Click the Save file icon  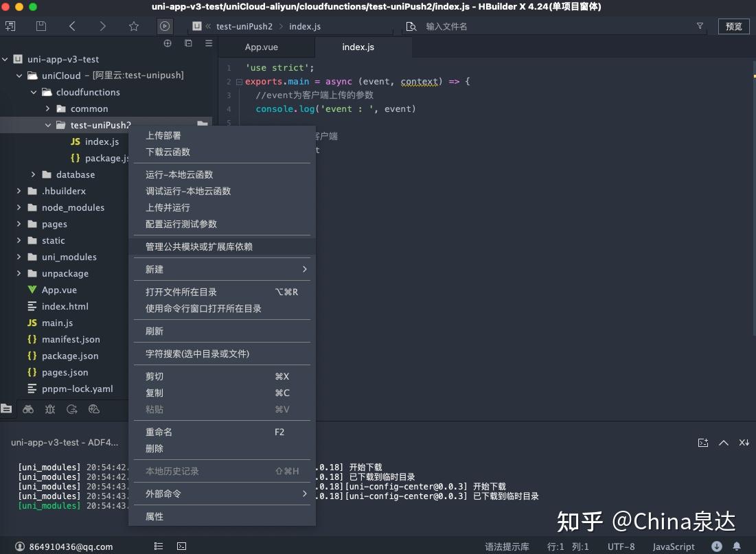point(40,25)
